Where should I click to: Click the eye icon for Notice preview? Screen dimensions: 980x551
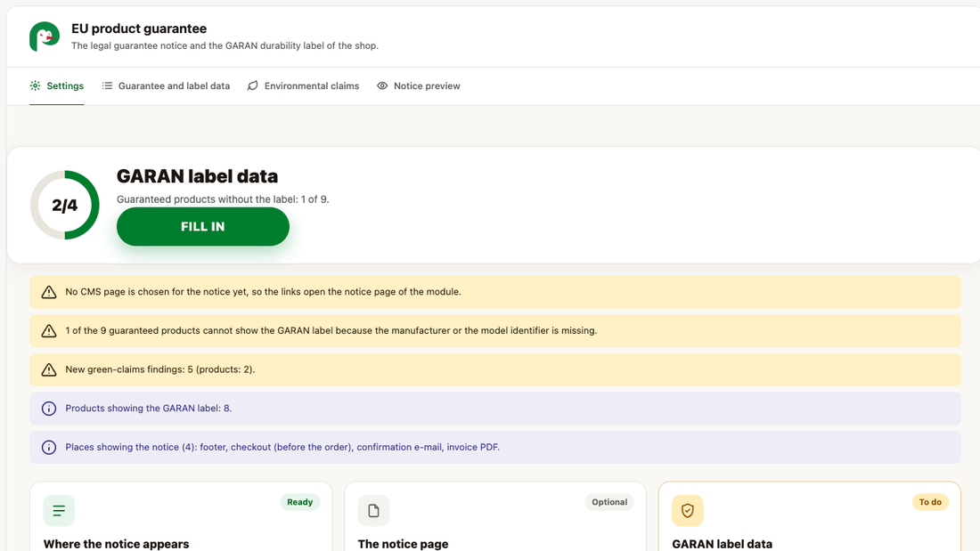click(382, 85)
